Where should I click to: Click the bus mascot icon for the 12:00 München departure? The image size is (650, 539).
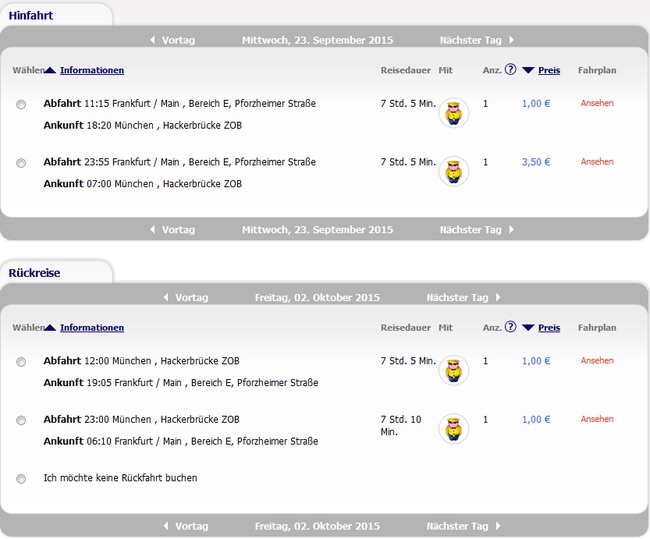click(x=455, y=370)
